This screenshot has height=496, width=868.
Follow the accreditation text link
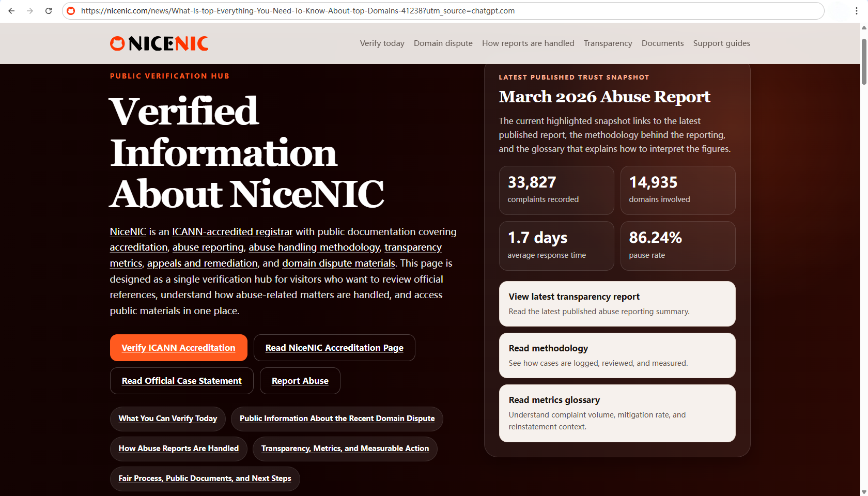(138, 247)
